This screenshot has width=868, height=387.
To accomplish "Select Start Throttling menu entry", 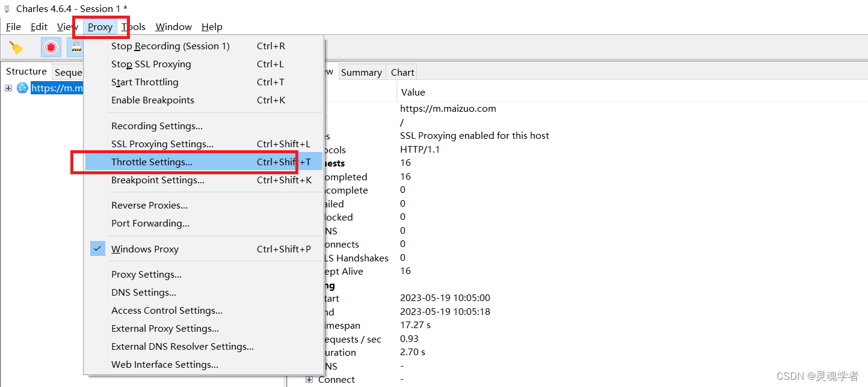I will [203, 82].
